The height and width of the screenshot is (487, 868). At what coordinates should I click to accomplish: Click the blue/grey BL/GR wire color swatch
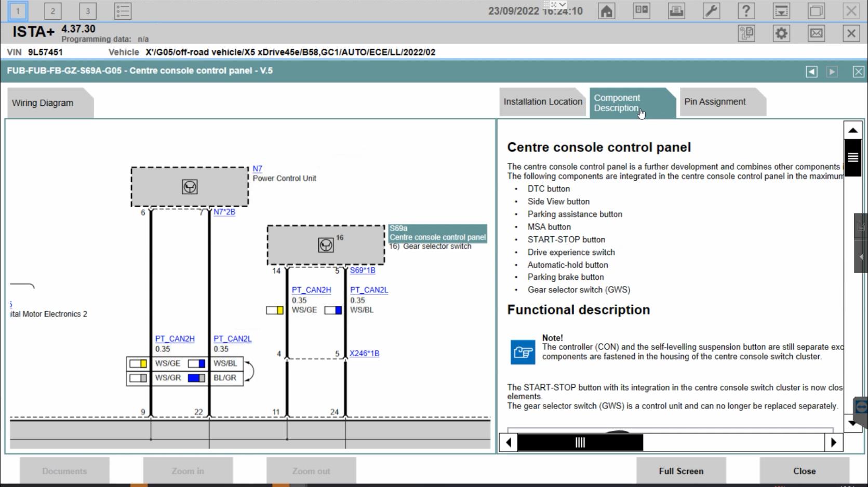(x=196, y=378)
